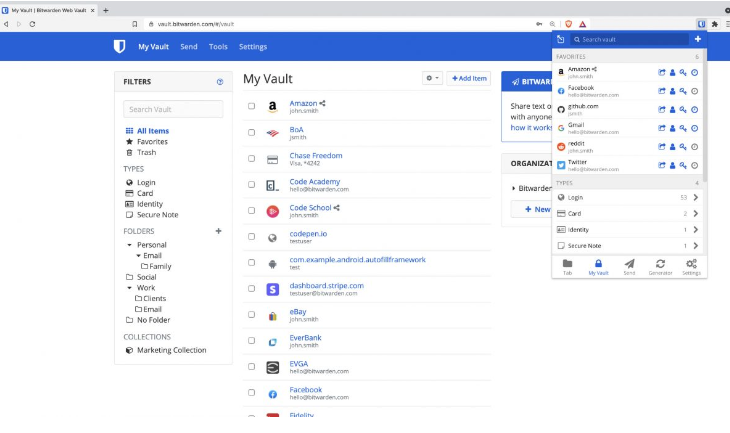This screenshot has width=730, height=433.
Task: Open Settings tab in extension popup
Action: pos(691,267)
